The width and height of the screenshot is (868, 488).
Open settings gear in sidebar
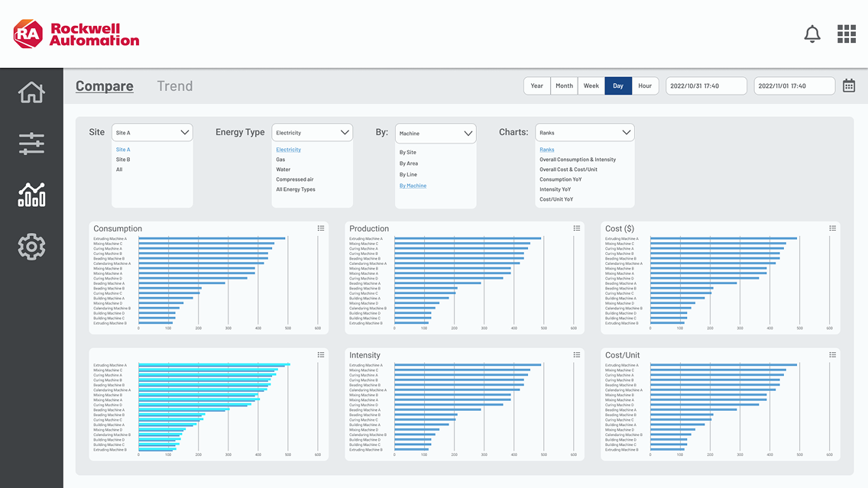click(31, 247)
